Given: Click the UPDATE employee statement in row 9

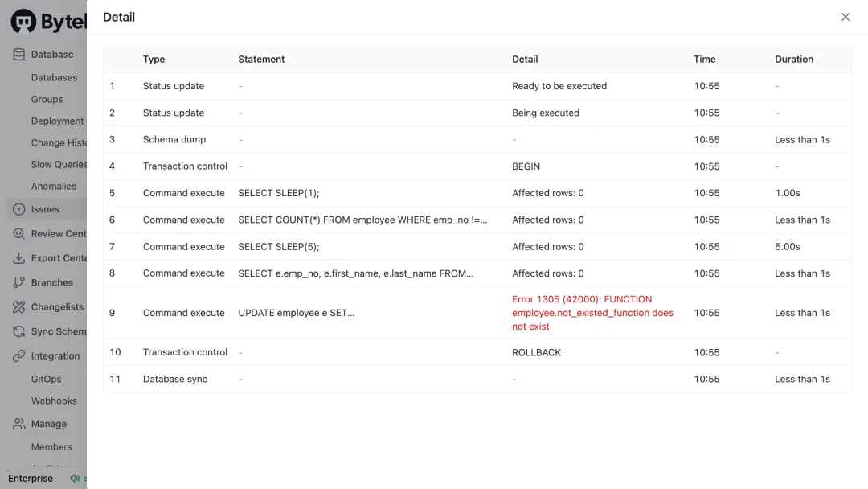Looking at the screenshot, I should 296,313.
